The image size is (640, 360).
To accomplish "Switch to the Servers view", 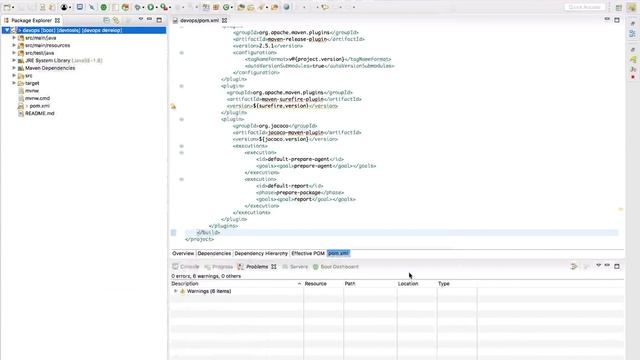I will pyautogui.click(x=295, y=267).
